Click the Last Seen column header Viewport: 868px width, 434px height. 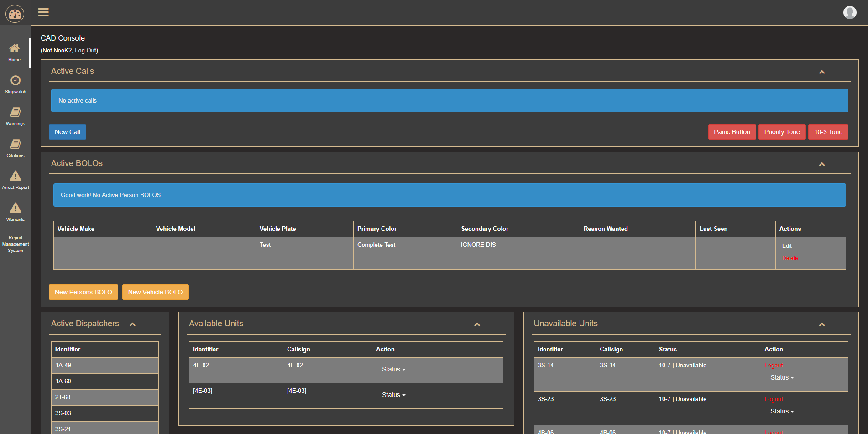[735, 229]
